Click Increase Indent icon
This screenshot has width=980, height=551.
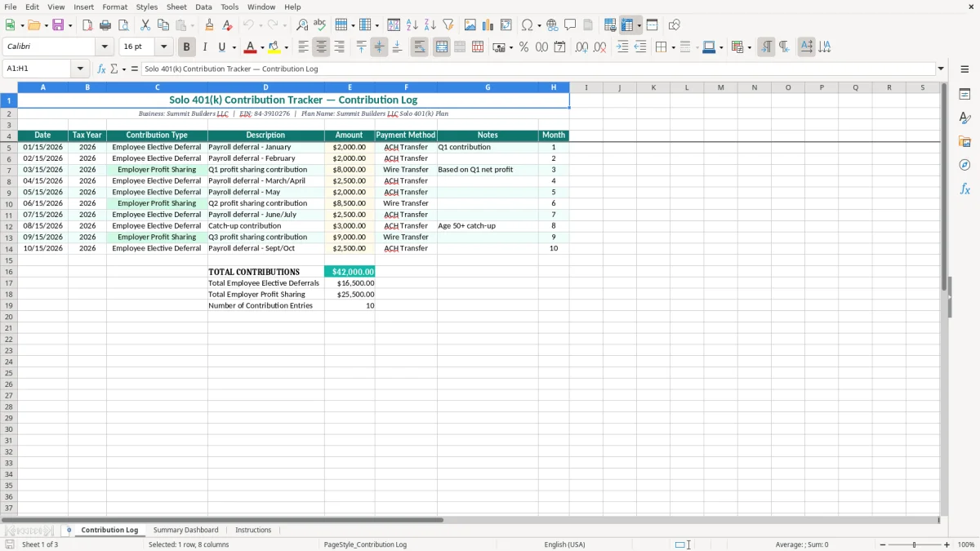click(x=622, y=47)
